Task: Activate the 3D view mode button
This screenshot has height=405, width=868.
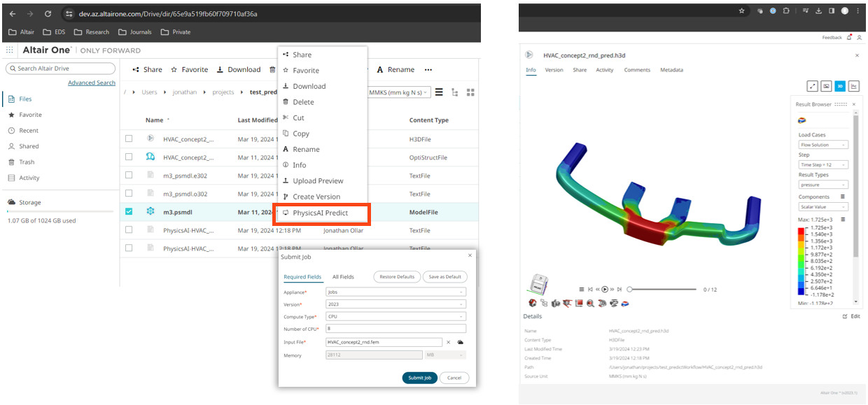Action: point(840,86)
